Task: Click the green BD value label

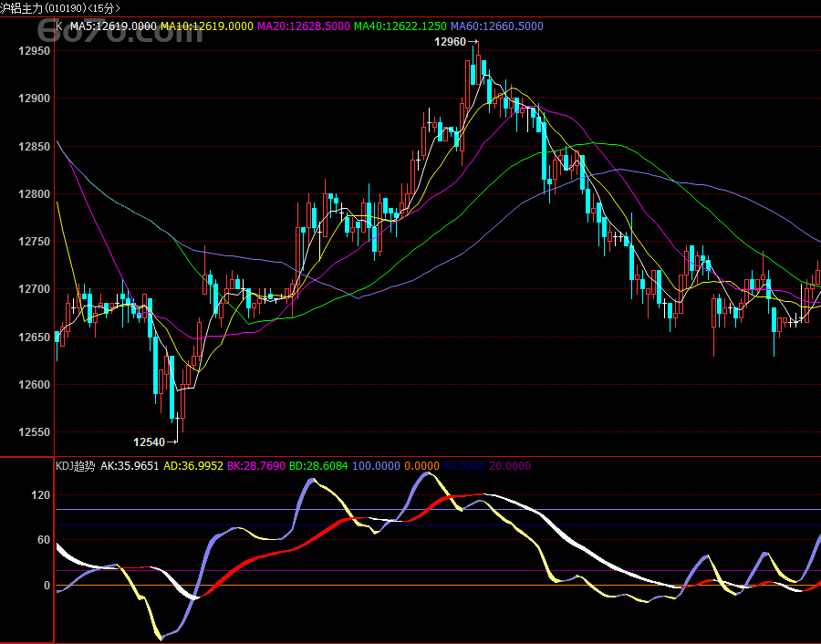Action: 318,466
